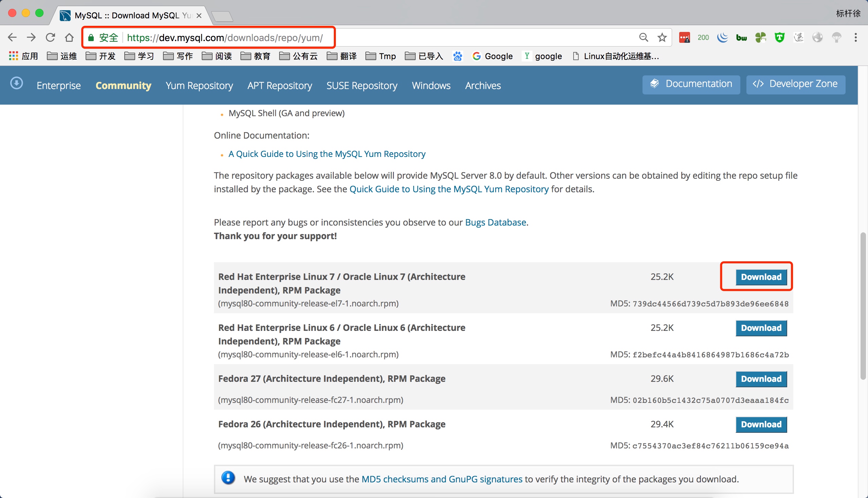The width and height of the screenshot is (868, 498).
Task: Click the browser forward arrow
Action: pos(31,37)
